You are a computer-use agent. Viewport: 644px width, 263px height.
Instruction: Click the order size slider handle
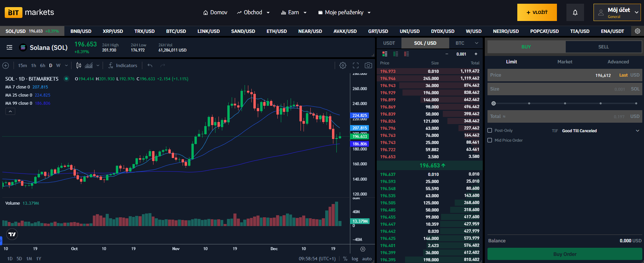(494, 103)
